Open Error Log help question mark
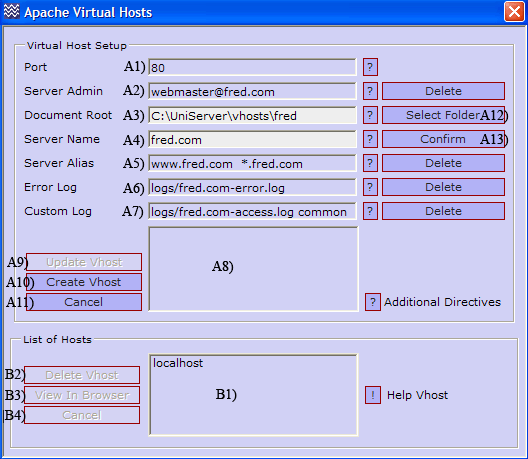528x459 pixels. pos(370,187)
